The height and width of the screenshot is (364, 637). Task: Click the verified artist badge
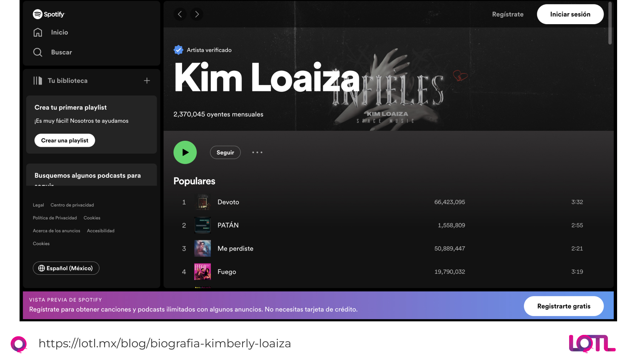pos(178,49)
